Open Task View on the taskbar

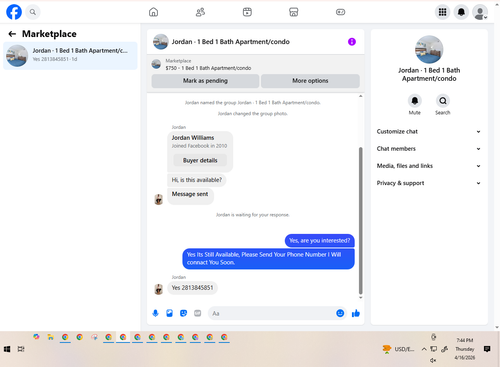pos(21,349)
